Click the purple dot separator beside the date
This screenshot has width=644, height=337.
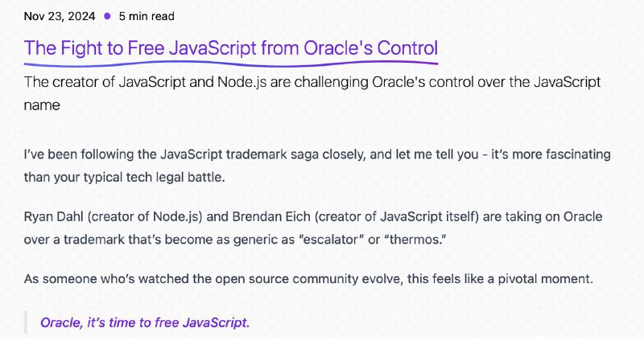tap(107, 16)
